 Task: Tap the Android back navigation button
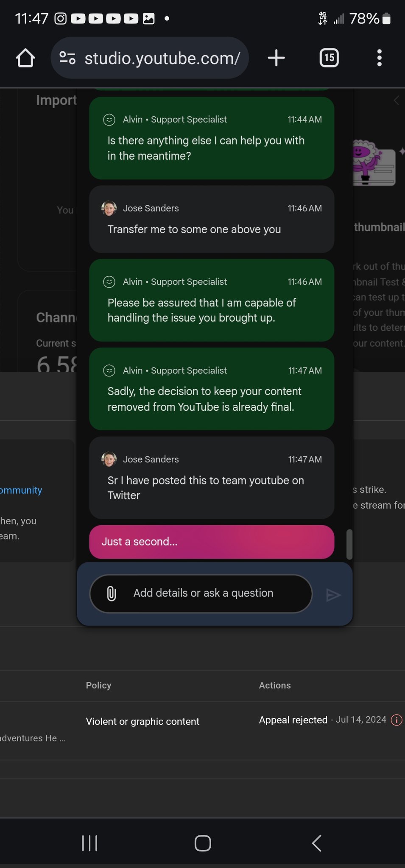click(317, 843)
